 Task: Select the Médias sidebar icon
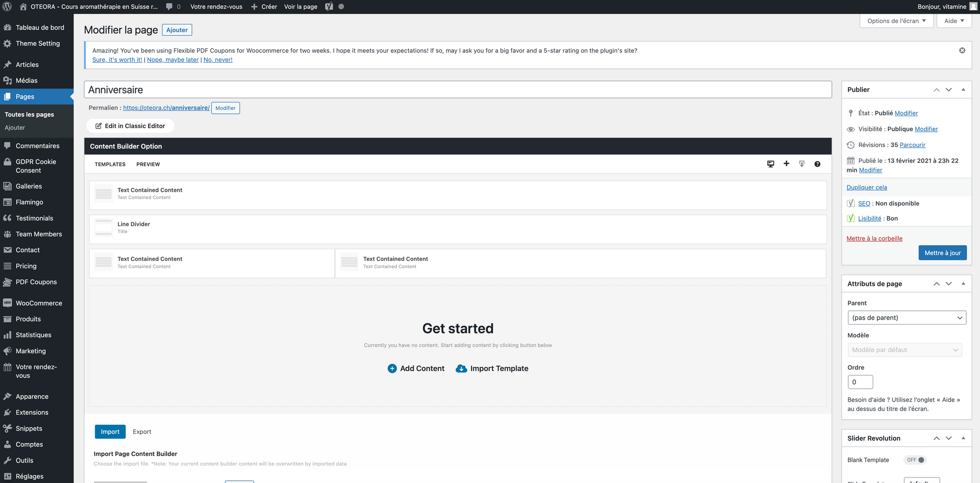coord(7,80)
